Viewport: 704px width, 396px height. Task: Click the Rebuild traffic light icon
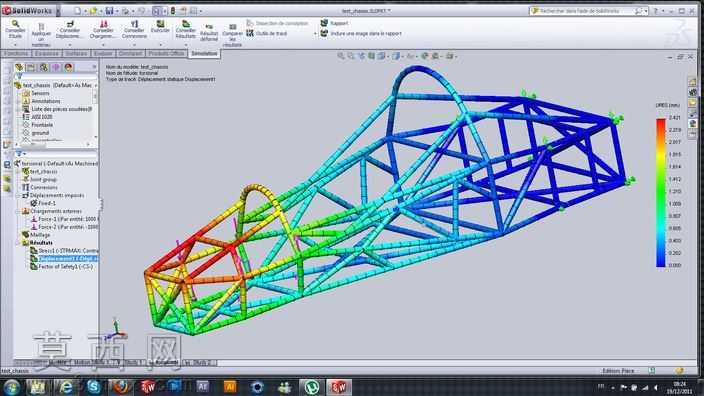[x=173, y=10]
